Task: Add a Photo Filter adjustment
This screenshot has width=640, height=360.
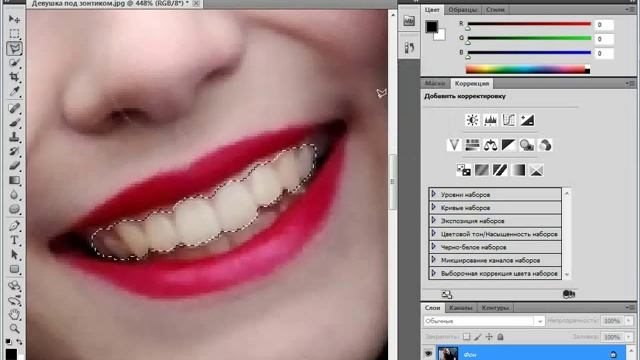Action: [527, 145]
